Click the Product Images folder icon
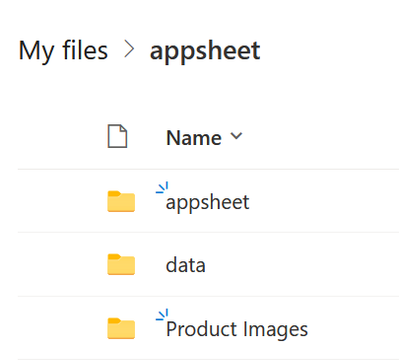 coord(121,328)
